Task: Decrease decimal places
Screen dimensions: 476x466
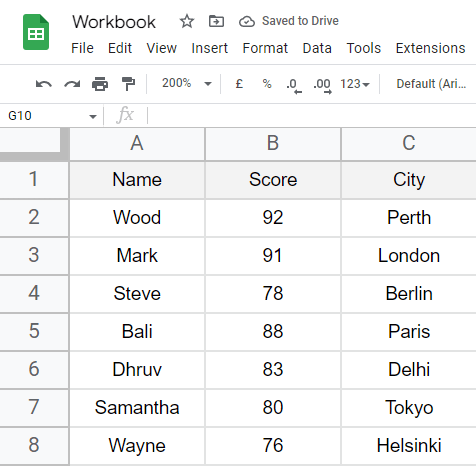Action: click(x=294, y=86)
